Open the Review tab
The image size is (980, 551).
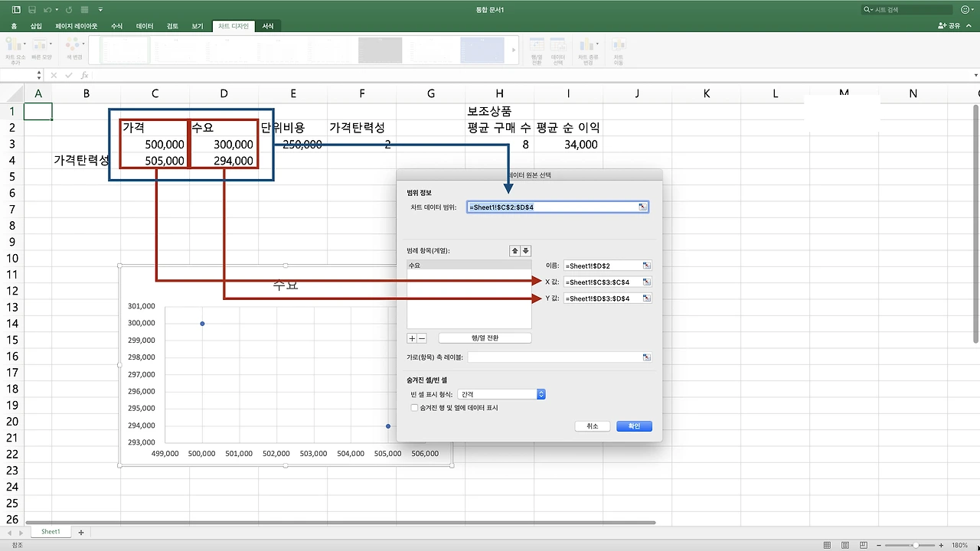coord(172,26)
